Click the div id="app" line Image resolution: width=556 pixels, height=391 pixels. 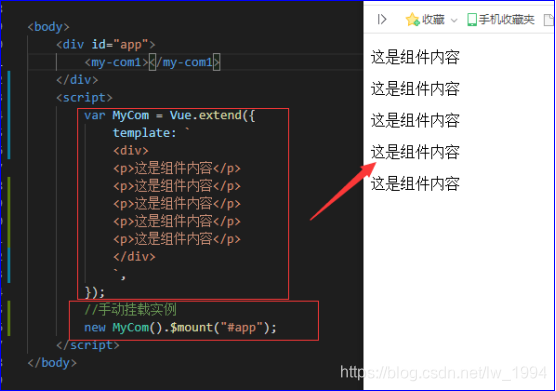[x=106, y=45]
